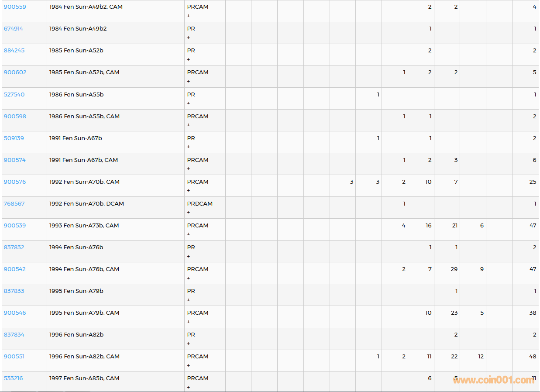Expand plus below PRCAM for 1993 Fen Sun-A73b
The height and width of the screenshot is (392, 540).
coord(189,234)
